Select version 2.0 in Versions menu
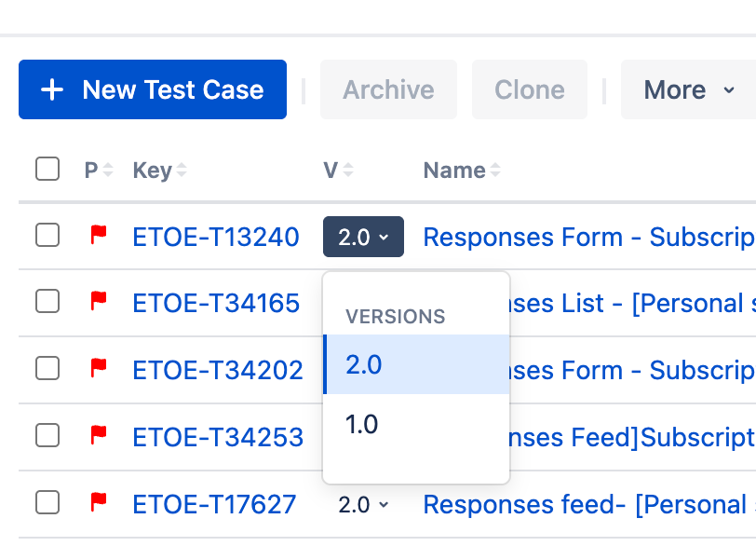This screenshot has height=546, width=756. click(416, 364)
